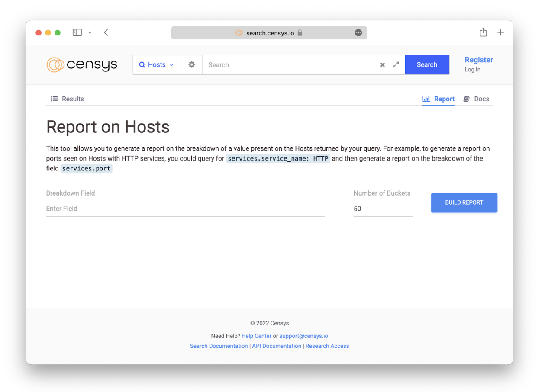Clear the search with the X icon
Screen dimensions: 548x392
tap(382, 65)
